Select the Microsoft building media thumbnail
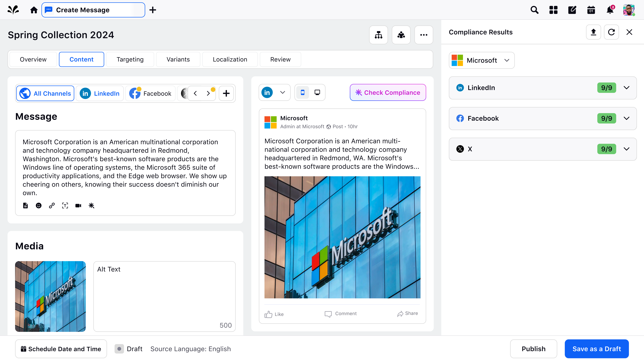Viewport: 644px width, 362px height. 50,296
